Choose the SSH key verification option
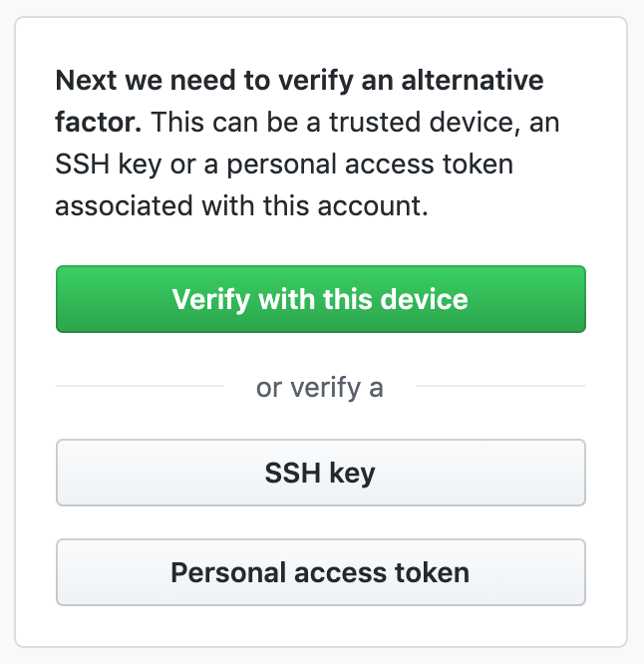Image resolution: width=644 pixels, height=664 pixels. click(320, 473)
